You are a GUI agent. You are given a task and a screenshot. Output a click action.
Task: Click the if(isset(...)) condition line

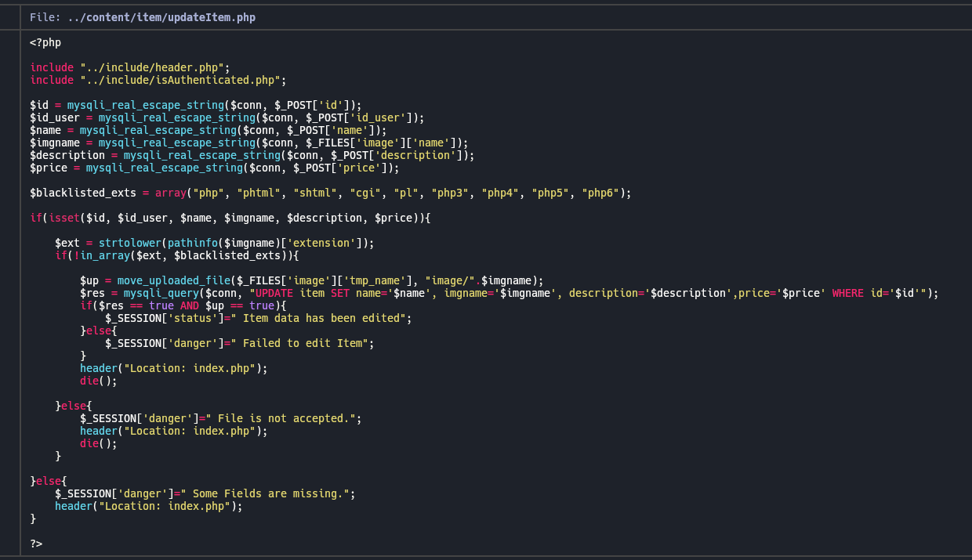230,218
